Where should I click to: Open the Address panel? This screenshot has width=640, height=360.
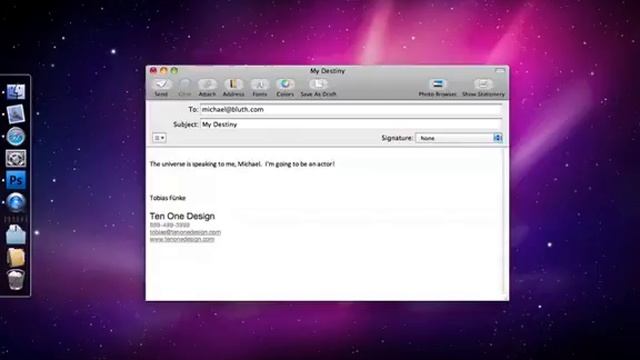233,87
